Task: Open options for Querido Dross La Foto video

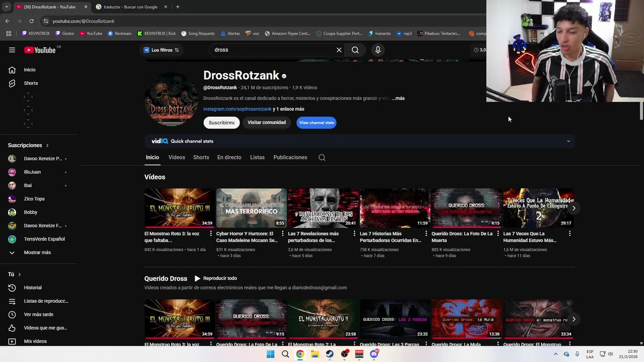Action: (x=498, y=234)
